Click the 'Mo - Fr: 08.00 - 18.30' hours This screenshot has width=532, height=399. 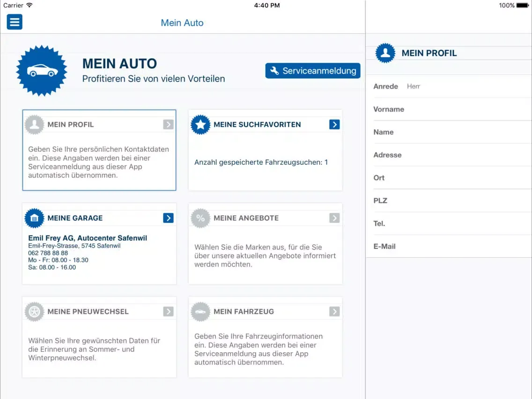point(58,260)
